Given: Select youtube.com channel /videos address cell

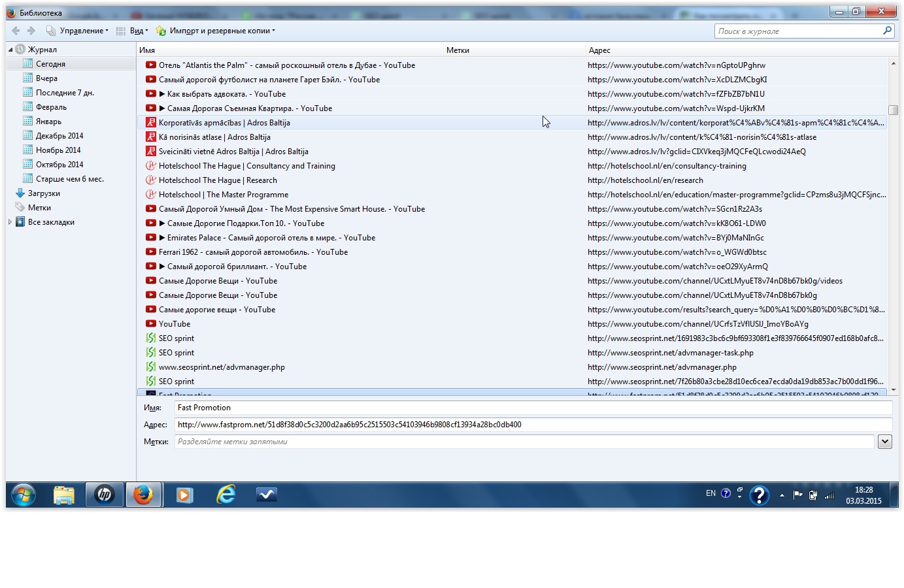Looking at the screenshot, I should [715, 281].
